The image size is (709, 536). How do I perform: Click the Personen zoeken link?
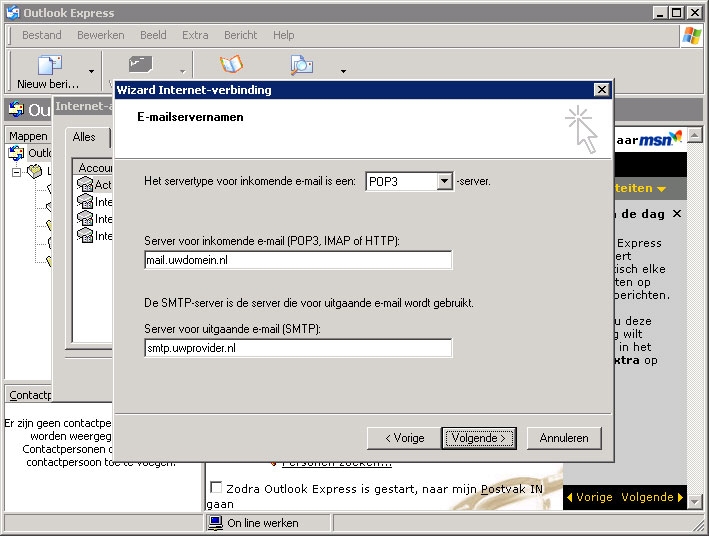(x=336, y=463)
